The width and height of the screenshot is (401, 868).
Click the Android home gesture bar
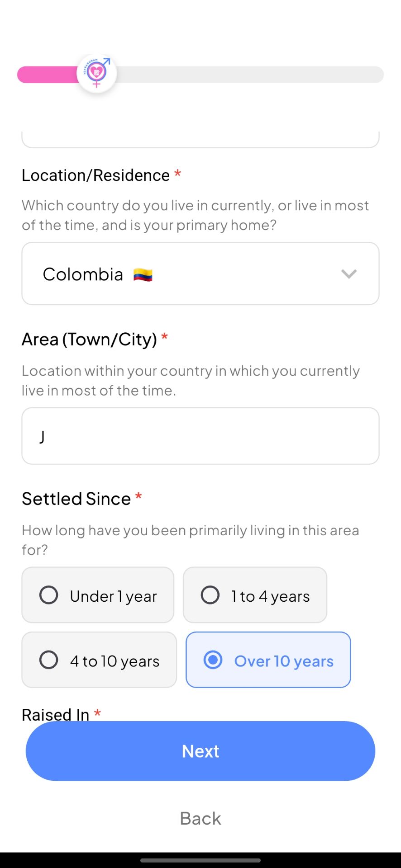[x=200, y=860]
